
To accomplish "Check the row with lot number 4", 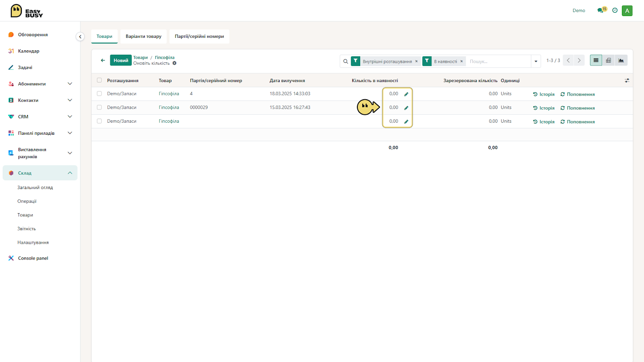I will tap(99, 94).
